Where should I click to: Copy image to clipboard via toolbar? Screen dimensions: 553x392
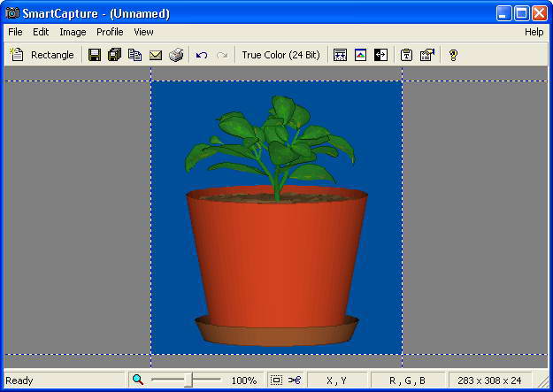[x=134, y=55]
